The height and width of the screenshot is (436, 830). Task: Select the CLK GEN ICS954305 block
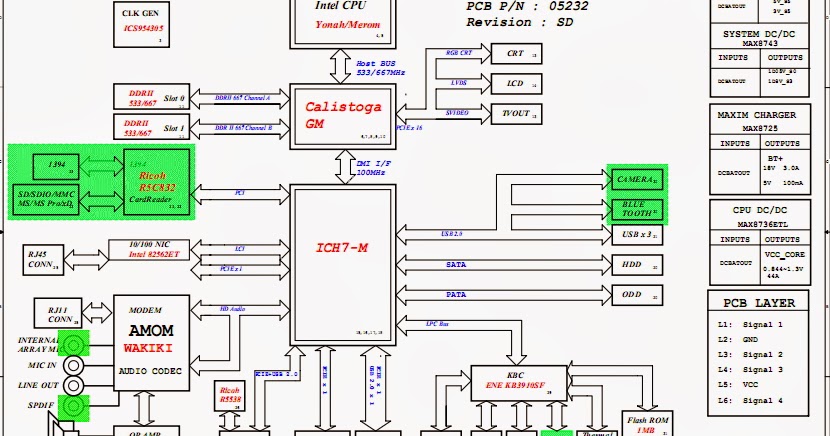click(x=141, y=24)
